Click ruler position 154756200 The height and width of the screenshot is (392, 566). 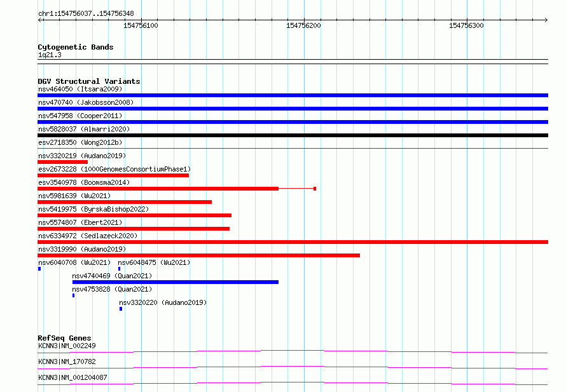tap(303, 25)
